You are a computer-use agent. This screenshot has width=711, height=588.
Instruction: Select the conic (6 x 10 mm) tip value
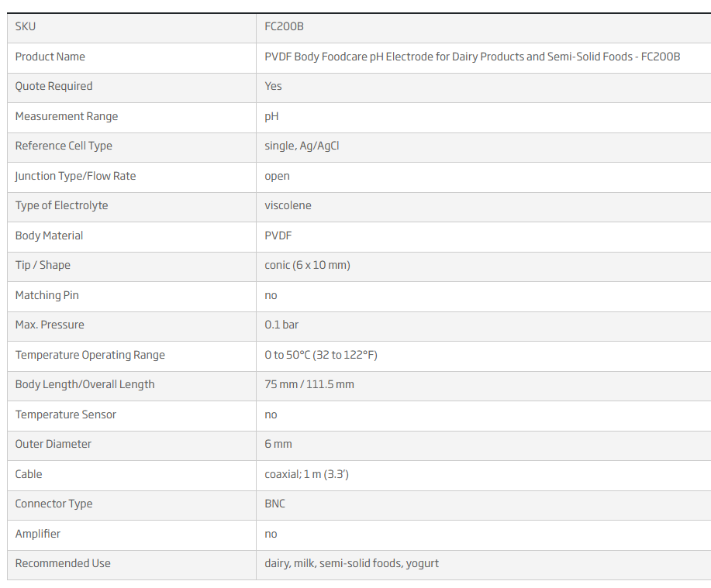tap(308, 265)
